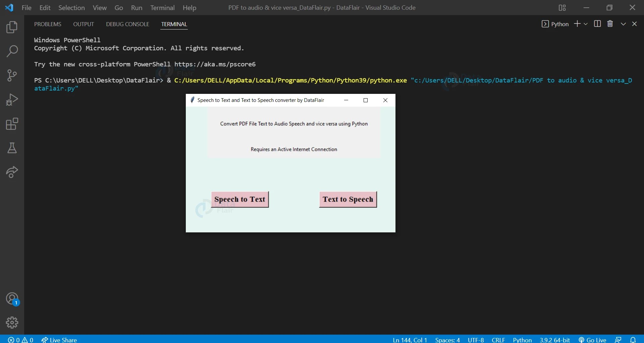This screenshot has height=343, width=644.
Task: Open encoding selector showing UTF-8
Action: click(476, 340)
